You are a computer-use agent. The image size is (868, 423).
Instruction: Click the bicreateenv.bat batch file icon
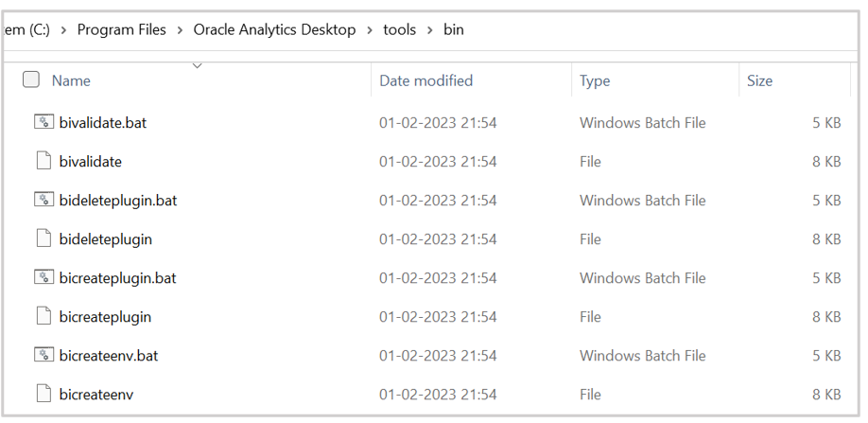43,354
